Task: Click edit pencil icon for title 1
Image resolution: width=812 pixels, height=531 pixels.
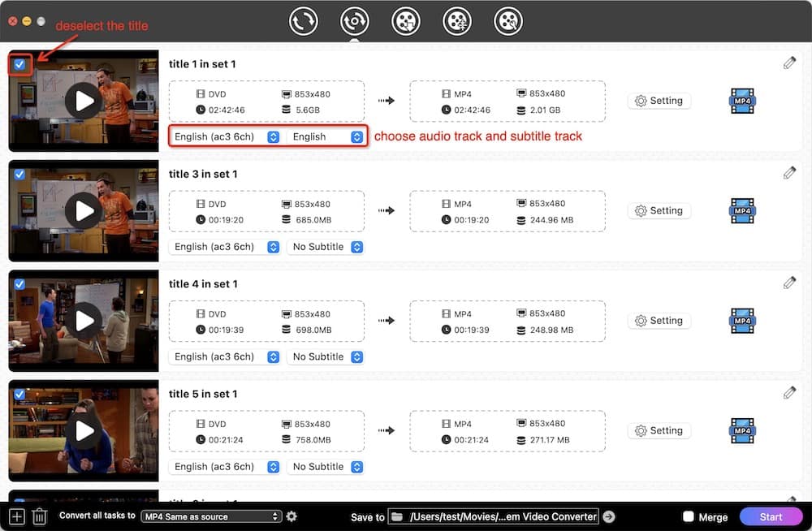Action: tap(789, 63)
